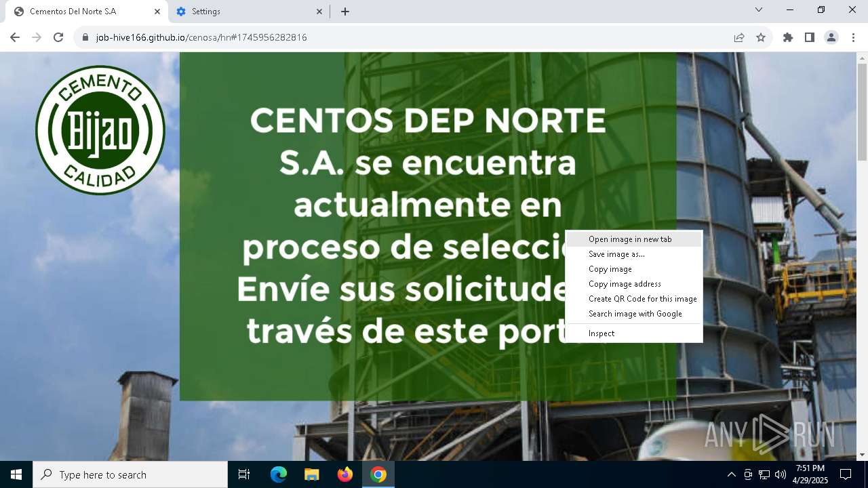Toggle the browser side panel
868x488 pixels.
pos(810,37)
